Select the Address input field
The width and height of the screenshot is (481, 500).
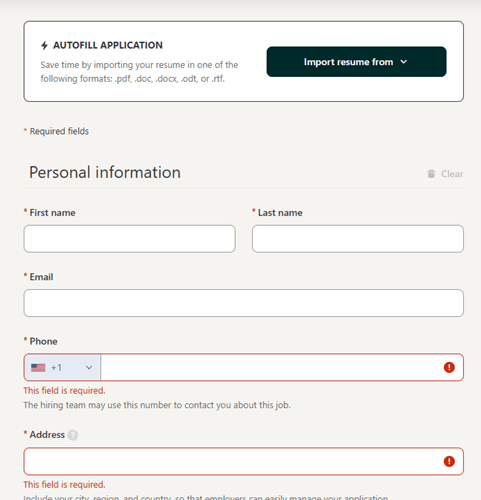coord(244,461)
